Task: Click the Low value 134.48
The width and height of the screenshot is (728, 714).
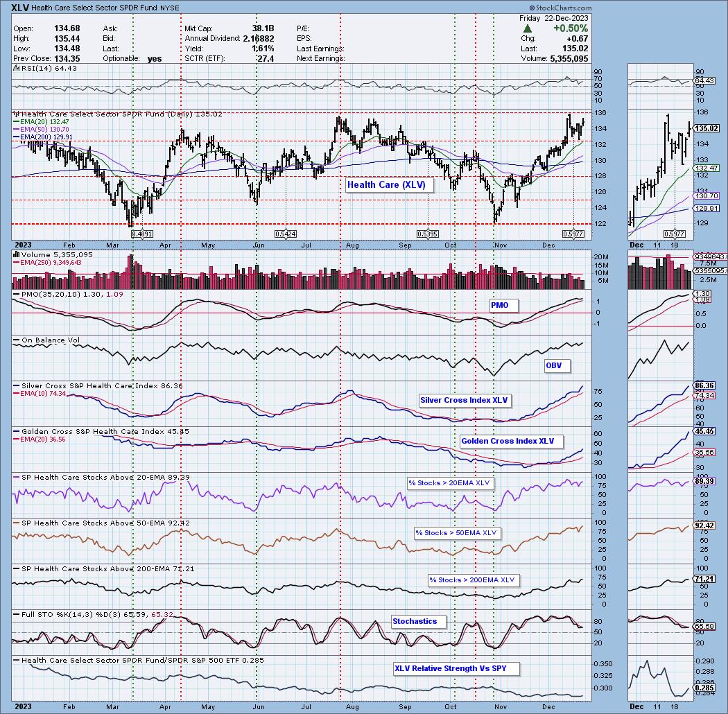Action: point(67,49)
